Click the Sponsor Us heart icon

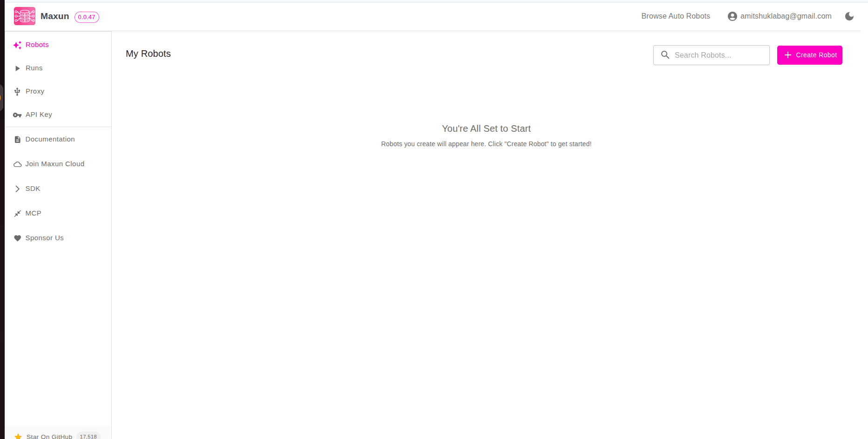[17, 238]
